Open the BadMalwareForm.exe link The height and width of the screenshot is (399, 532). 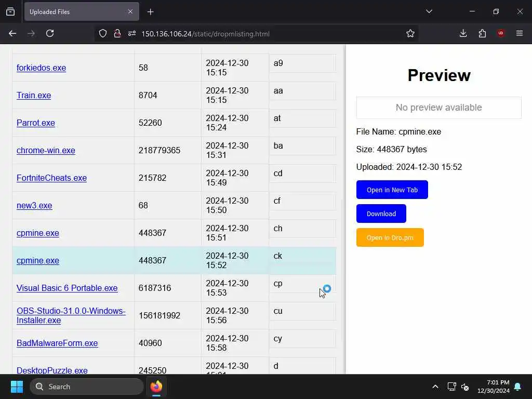(57, 343)
